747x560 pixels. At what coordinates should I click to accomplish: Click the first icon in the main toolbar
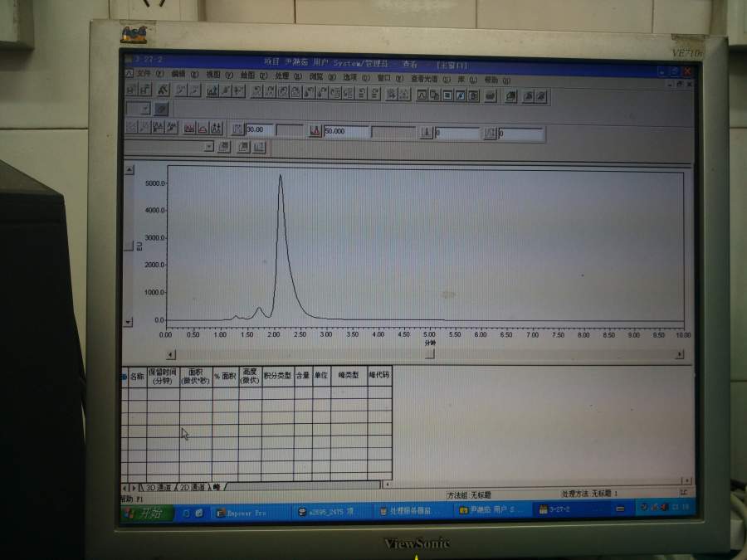tap(132, 89)
